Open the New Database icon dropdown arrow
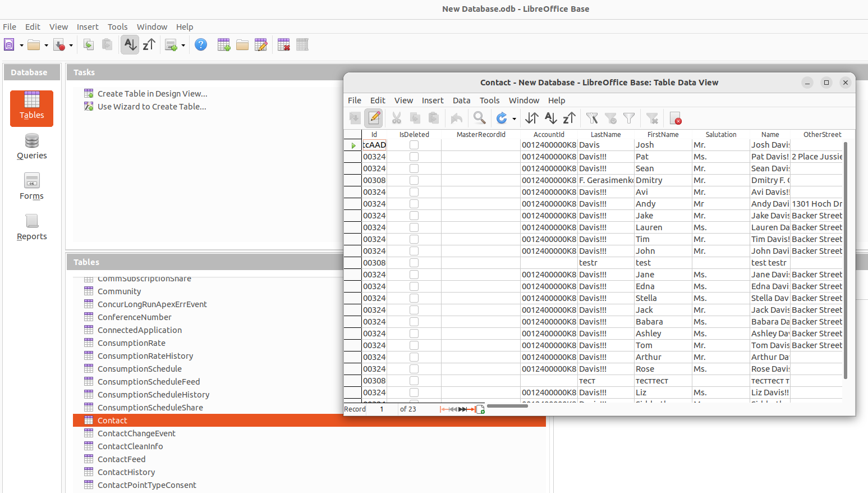The width and height of the screenshot is (868, 493). [21, 45]
